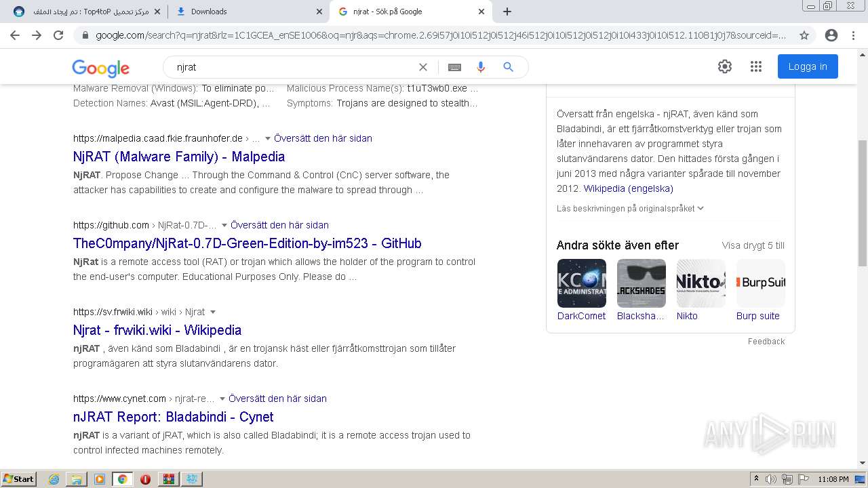Open Blackshades thumbnail

[x=641, y=283]
